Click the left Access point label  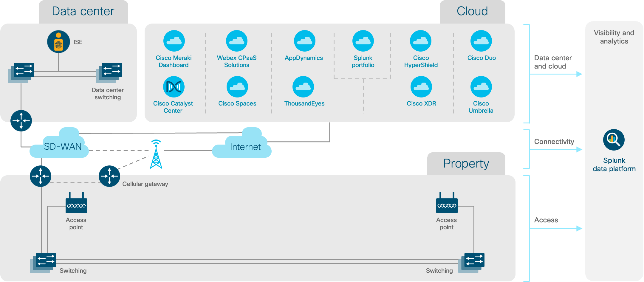click(x=76, y=224)
